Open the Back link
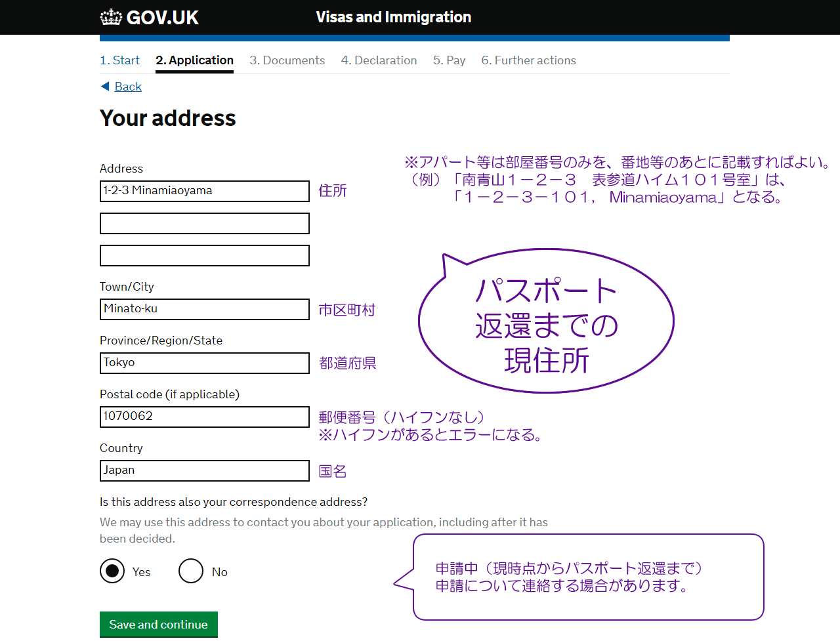The image size is (840, 643). 128,87
